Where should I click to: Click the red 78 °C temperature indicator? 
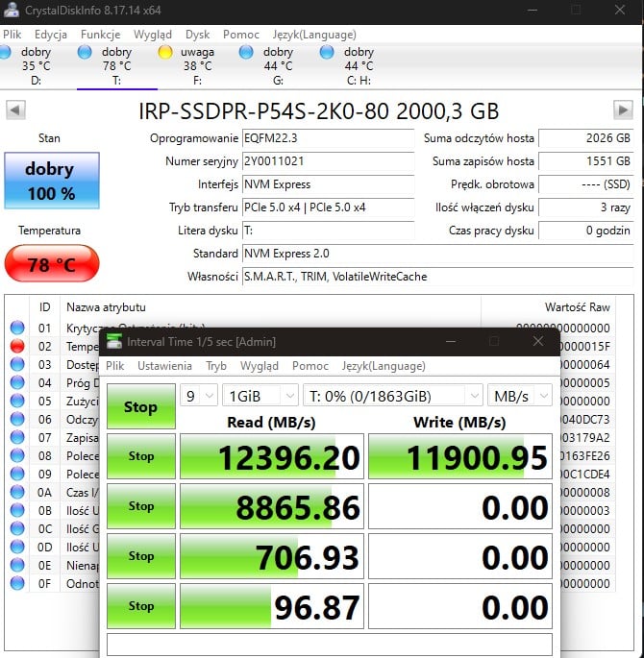tap(51, 264)
